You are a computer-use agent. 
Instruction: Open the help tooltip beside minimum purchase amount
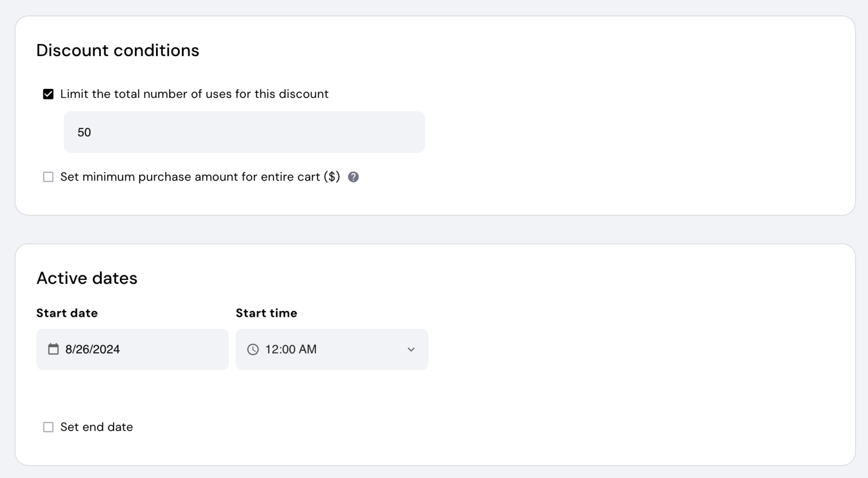tap(353, 176)
